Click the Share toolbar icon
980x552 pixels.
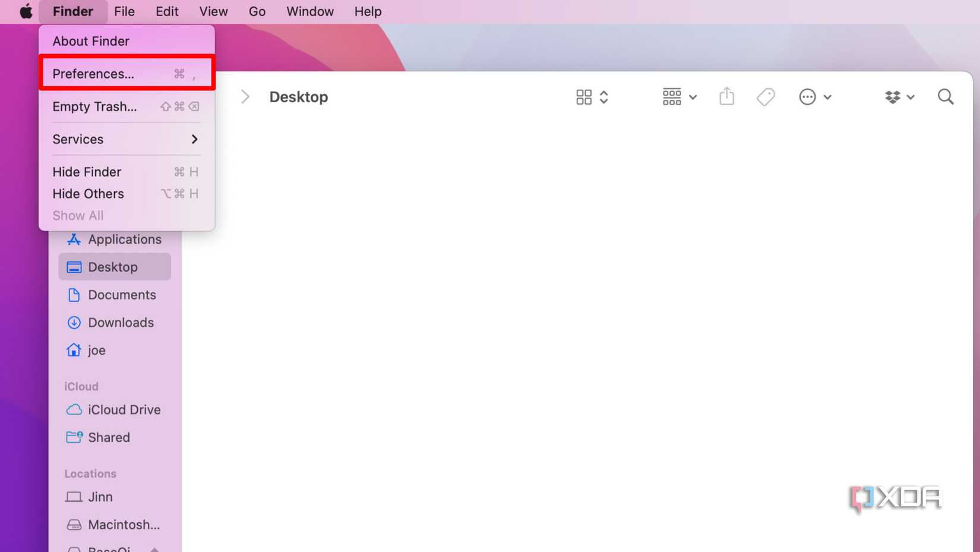tap(726, 96)
